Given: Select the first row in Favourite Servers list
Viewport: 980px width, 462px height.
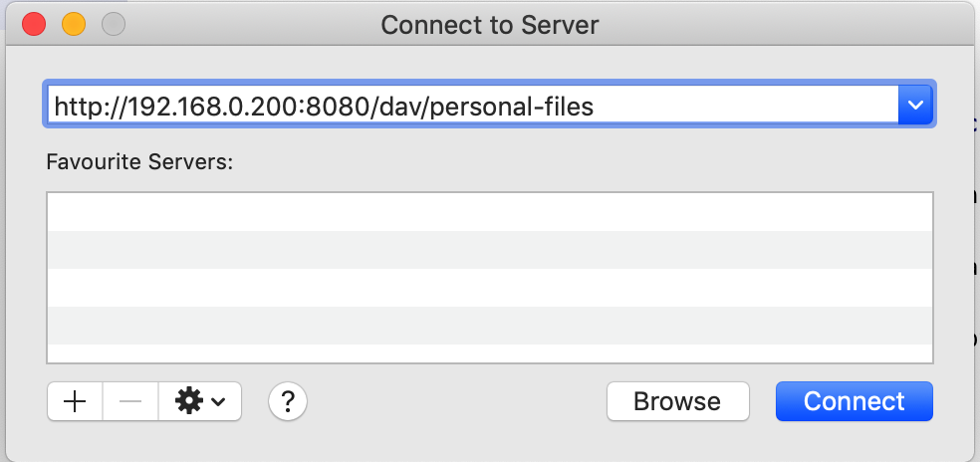Looking at the screenshot, I should (x=490, y=212).
